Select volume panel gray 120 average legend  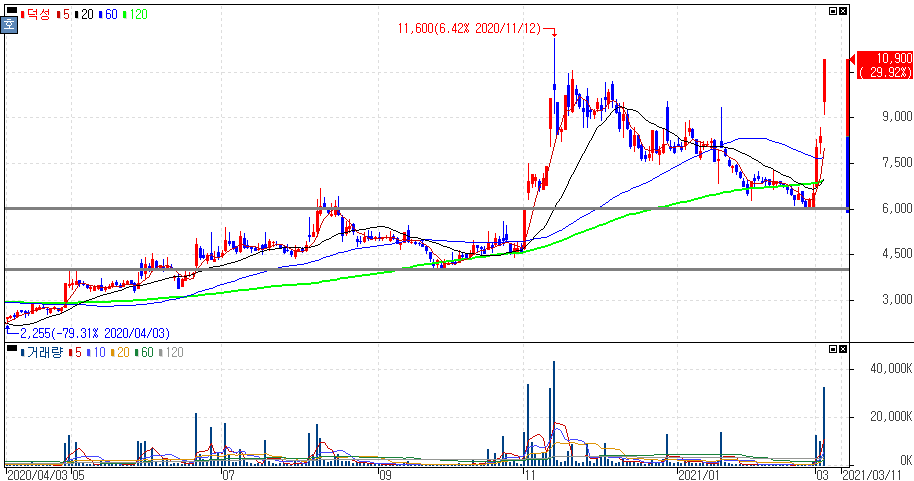[171, 352]
